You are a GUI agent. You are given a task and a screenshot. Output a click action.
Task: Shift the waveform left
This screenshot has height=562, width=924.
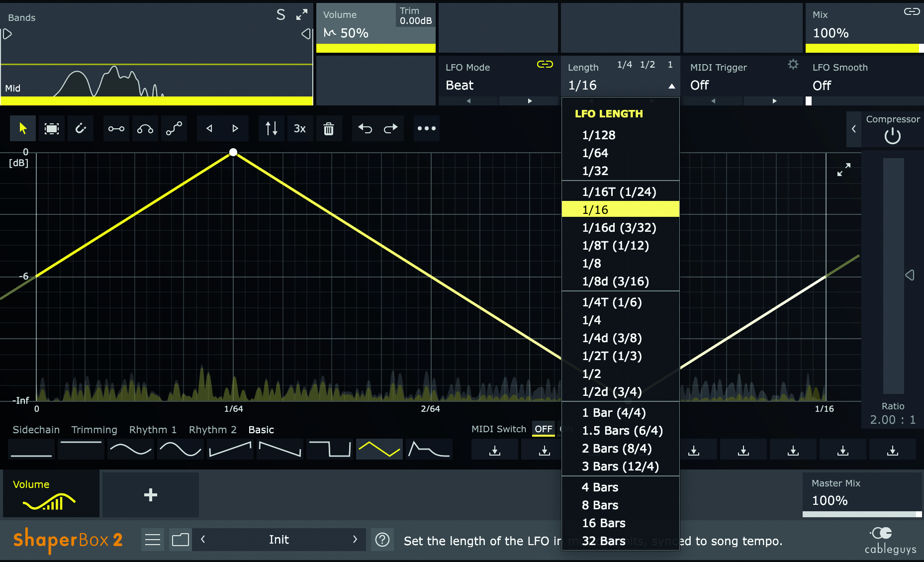tap(209, 129)
